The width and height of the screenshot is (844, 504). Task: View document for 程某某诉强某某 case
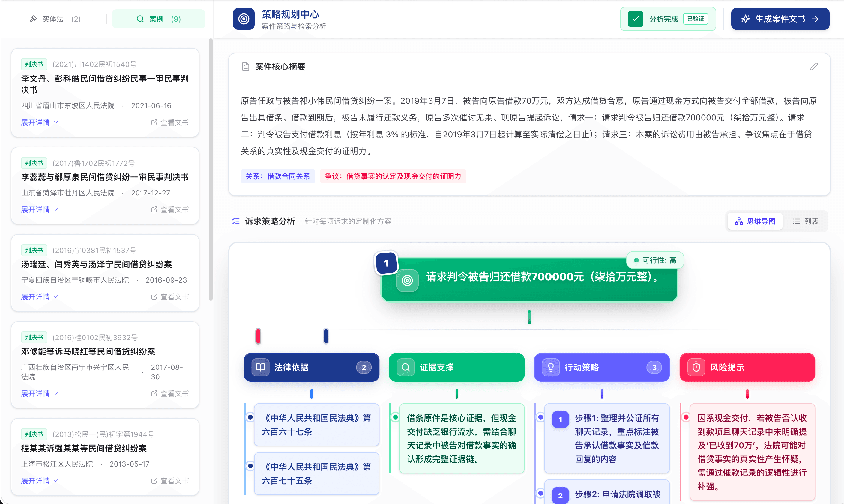point(170,481)
